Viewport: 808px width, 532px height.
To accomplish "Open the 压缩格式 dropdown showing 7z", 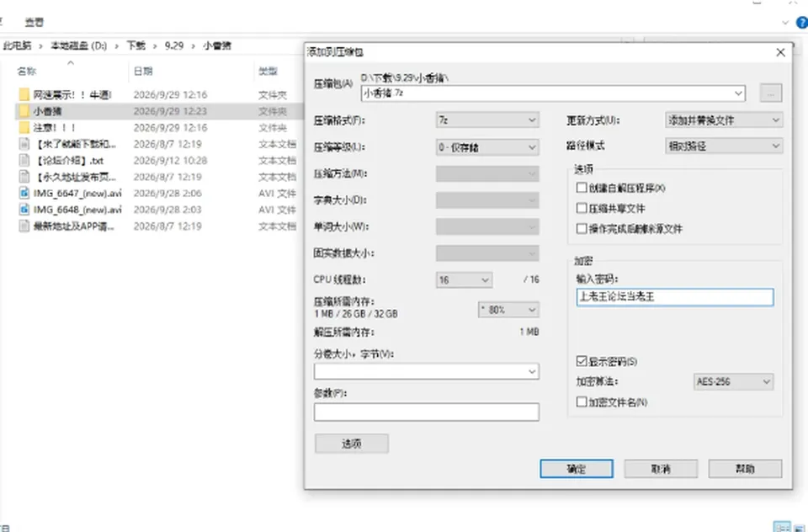I will click(x=487, y=120).
